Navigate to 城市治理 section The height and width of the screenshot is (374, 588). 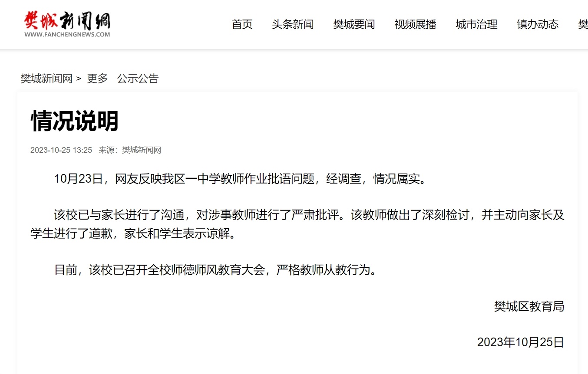476,24
